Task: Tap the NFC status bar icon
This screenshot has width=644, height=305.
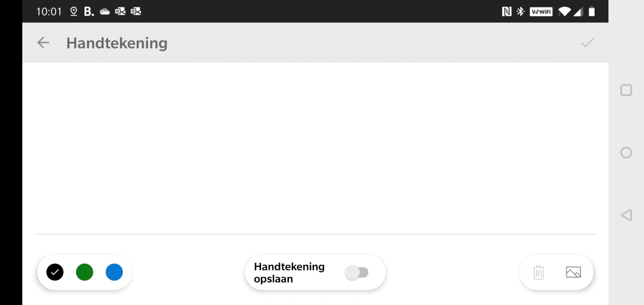Action: 507,12
